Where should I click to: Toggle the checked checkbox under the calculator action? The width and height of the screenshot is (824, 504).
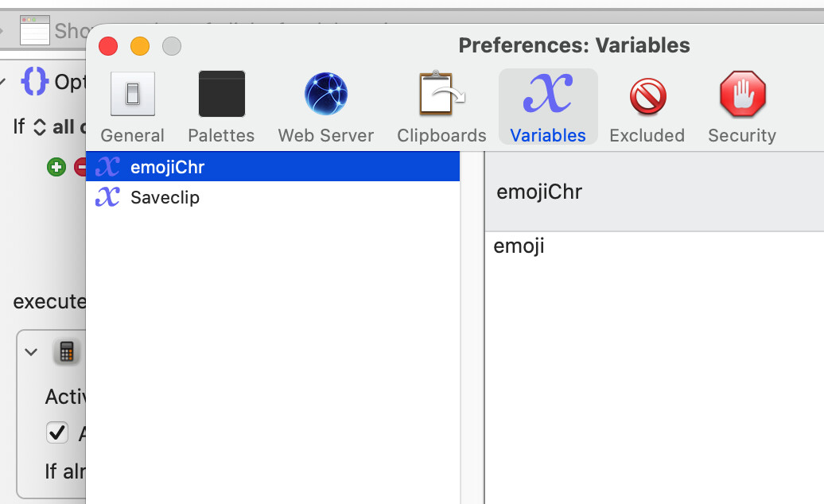tap(57, 433)
